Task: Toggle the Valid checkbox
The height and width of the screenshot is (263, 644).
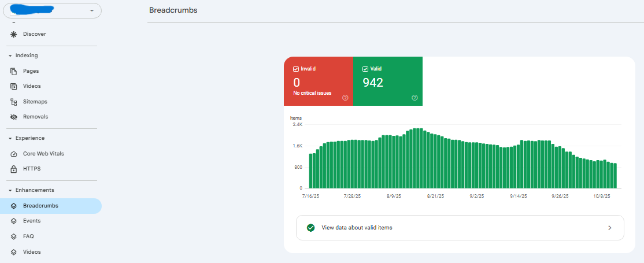Action: pos(365,69)
